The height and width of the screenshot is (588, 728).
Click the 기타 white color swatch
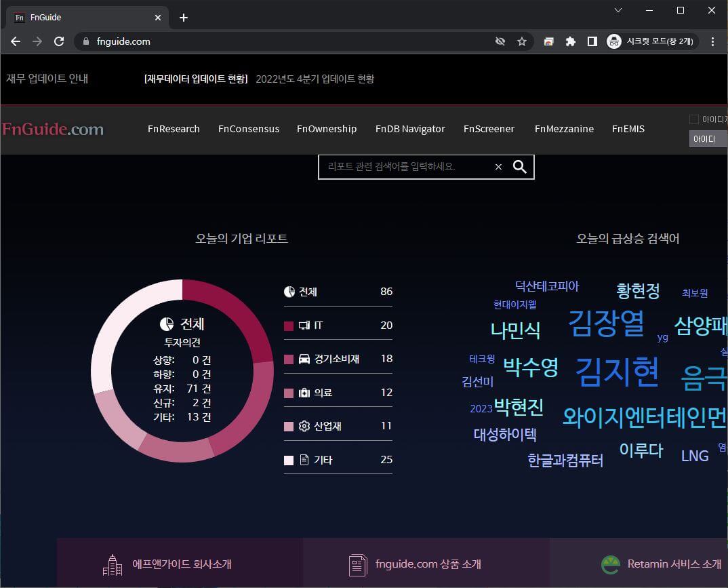[x=289, y=460]
